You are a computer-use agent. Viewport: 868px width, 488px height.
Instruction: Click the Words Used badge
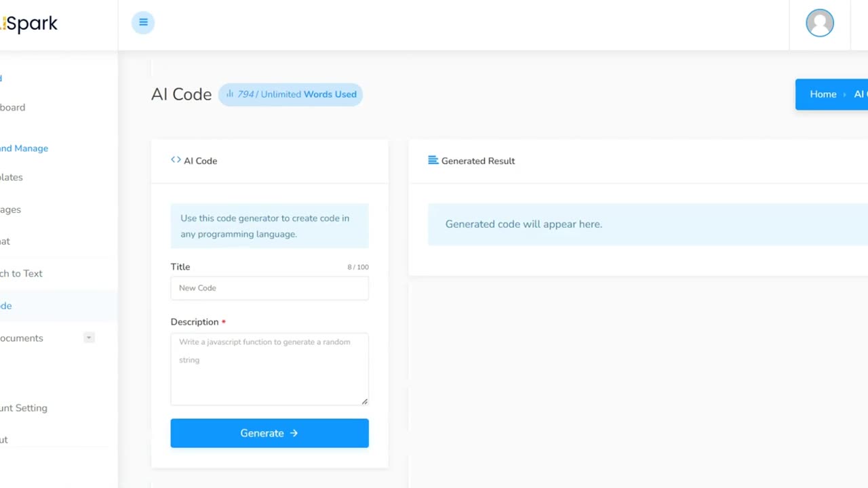(290, 94)
